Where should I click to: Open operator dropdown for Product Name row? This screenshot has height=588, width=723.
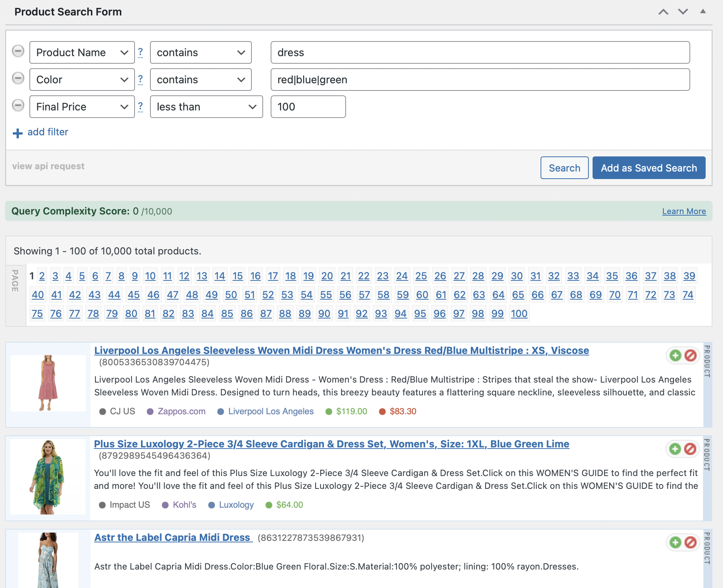click(201, 52)
